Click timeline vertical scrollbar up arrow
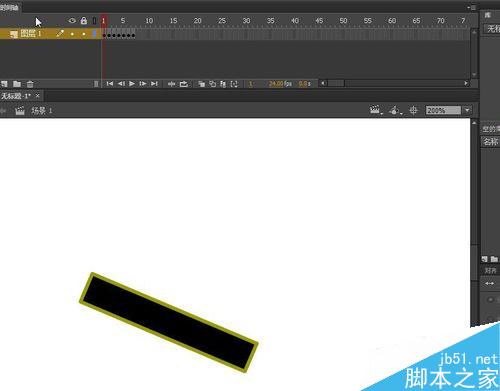The width and height of the screenshot is (500, 391). click(x=474, y=32)
